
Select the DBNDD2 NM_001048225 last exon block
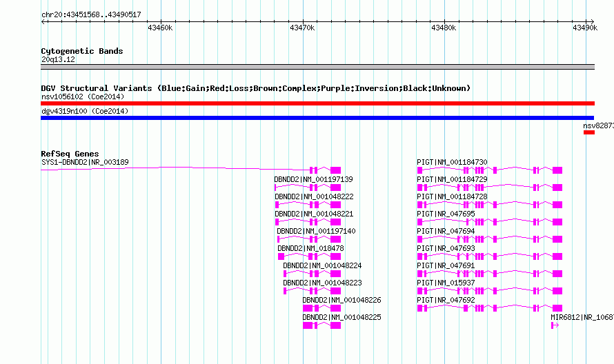click(335, 325)
